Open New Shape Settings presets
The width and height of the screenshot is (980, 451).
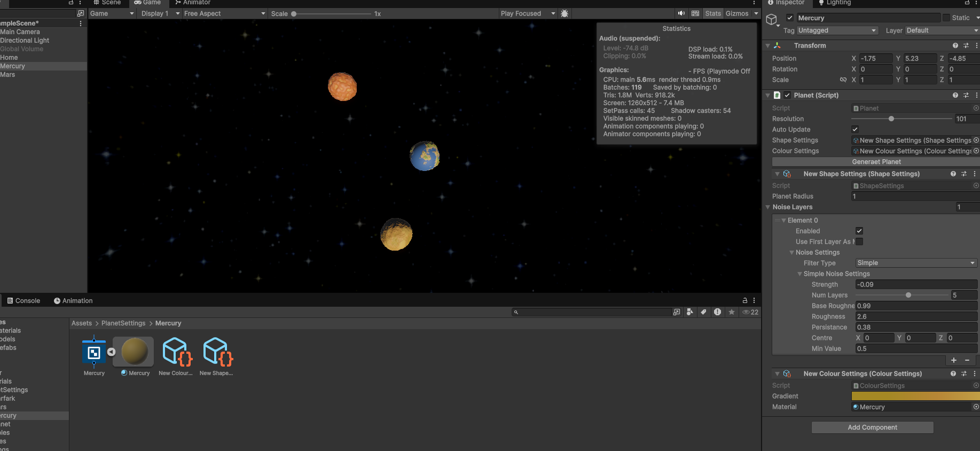(x=964, y=174)
